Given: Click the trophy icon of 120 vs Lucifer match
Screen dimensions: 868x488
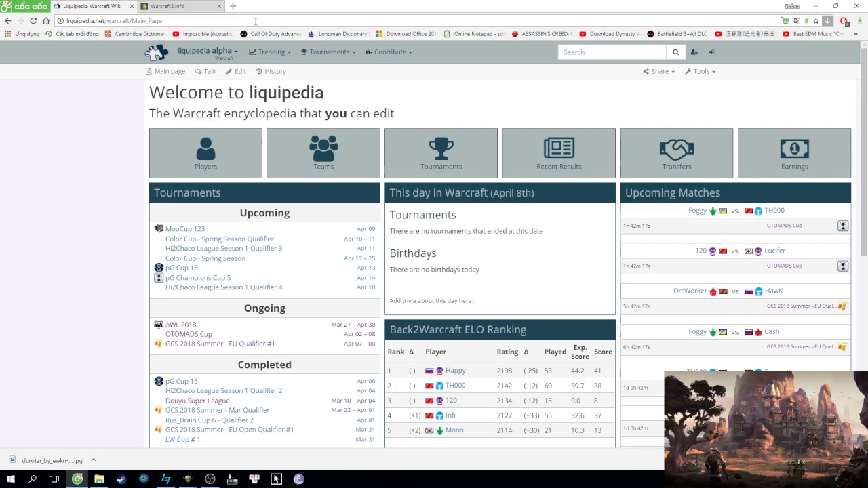Looking at the screenshot, I should (x=843, y=266).
